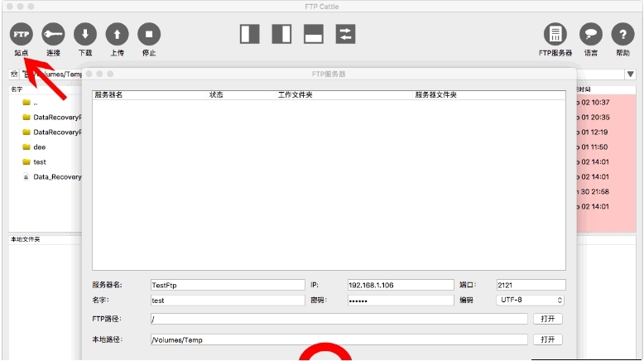This screenshot has height=361, width=644.
Task: Click the 端口 field 2121
Action: coord(531,285)
